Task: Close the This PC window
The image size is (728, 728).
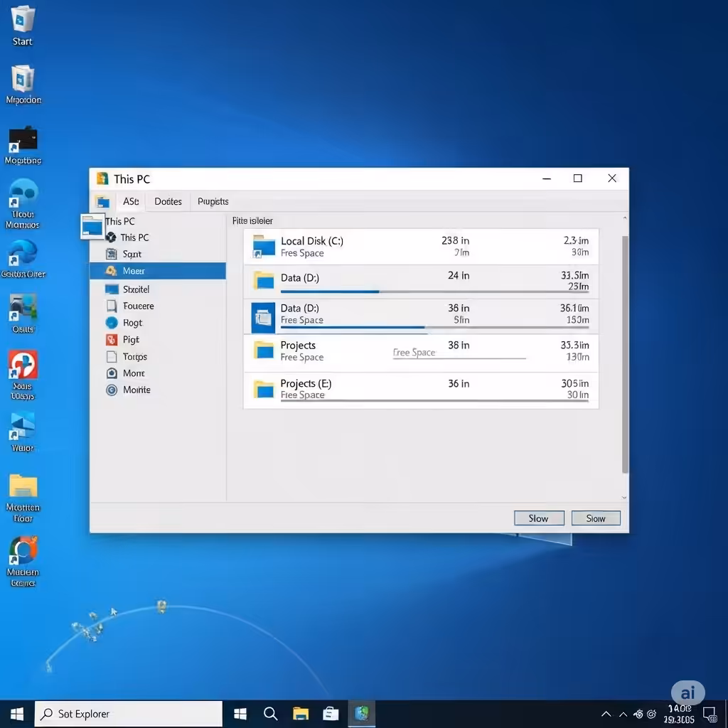Action: click(612, 178)
